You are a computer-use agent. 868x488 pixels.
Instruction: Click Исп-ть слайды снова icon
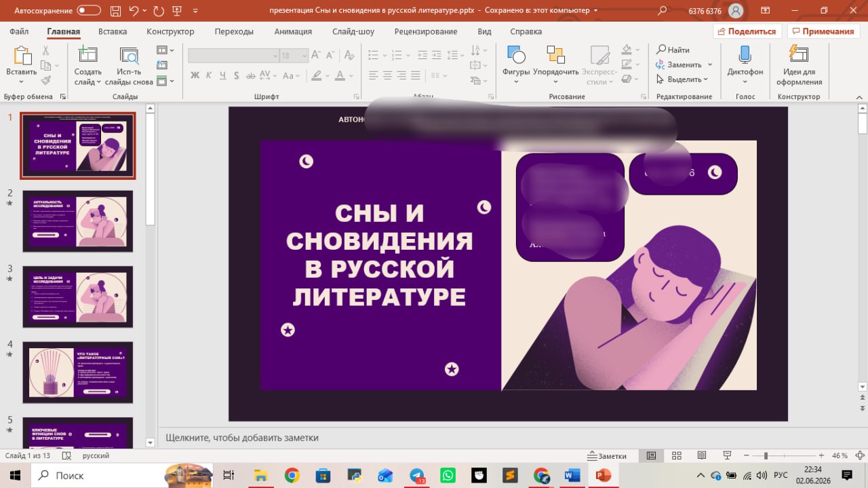click(x=128, y=56)
